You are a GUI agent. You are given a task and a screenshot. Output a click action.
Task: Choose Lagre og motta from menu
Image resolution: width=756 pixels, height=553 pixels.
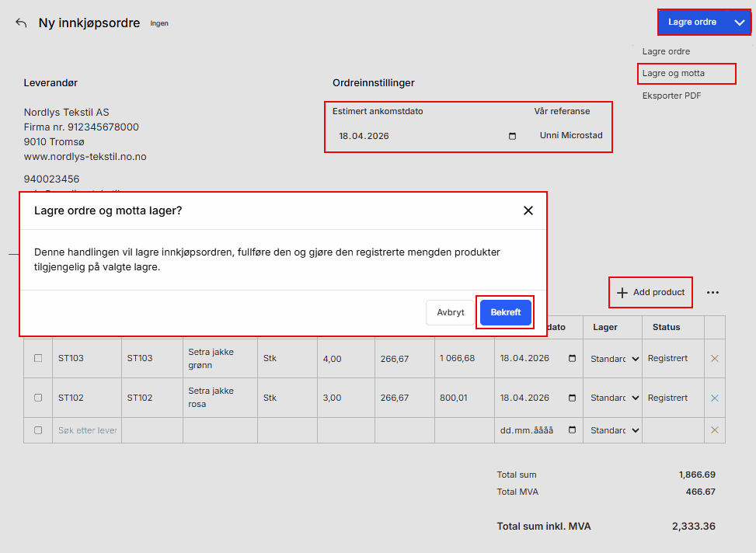674,74
